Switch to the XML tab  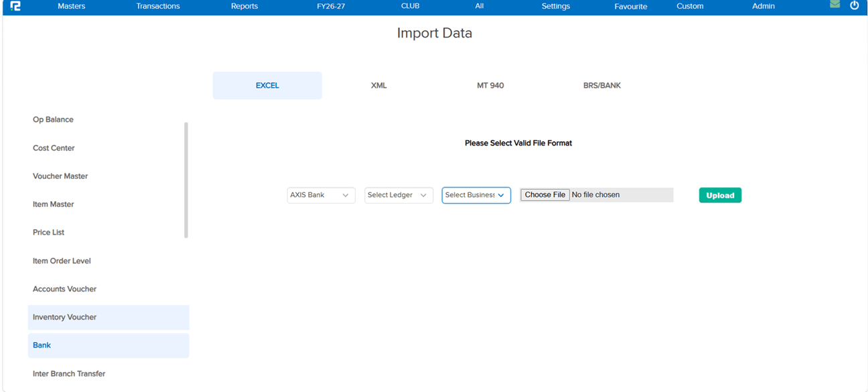tap(379, 86)
